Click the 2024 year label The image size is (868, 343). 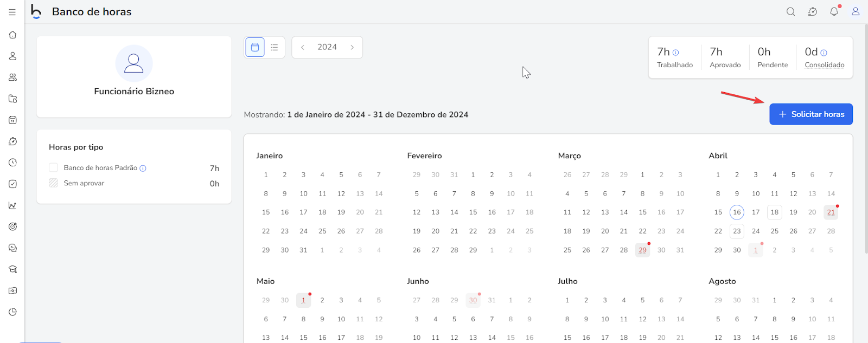coord(327,47)
